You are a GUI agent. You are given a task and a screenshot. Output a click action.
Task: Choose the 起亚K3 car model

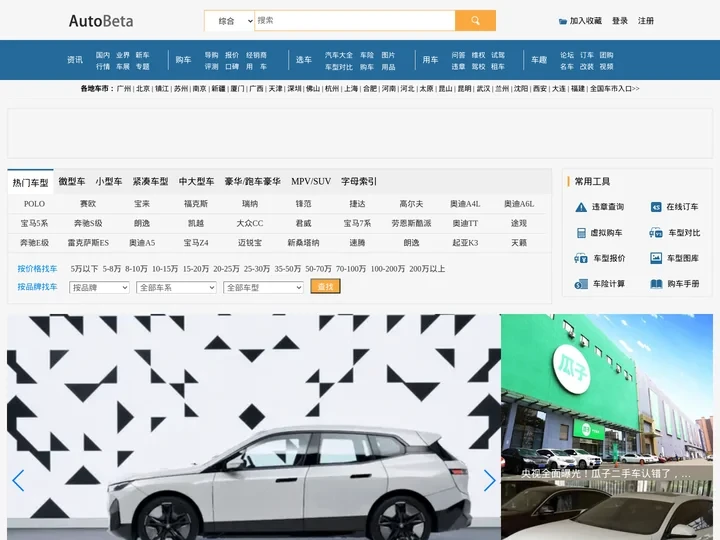pos(465,243)
